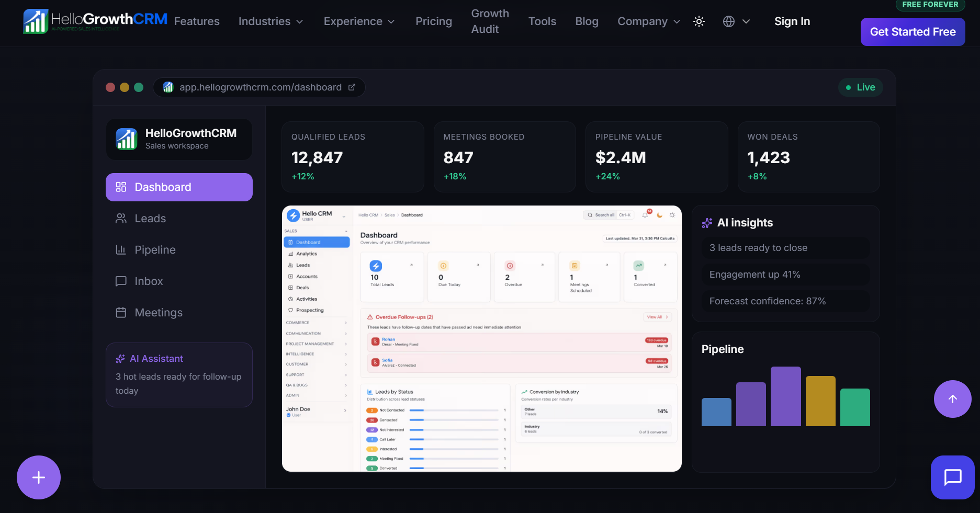Click the scroll-to-top arrow button
The height and width of the screenshot is (513, 980).
click(953, 399)
